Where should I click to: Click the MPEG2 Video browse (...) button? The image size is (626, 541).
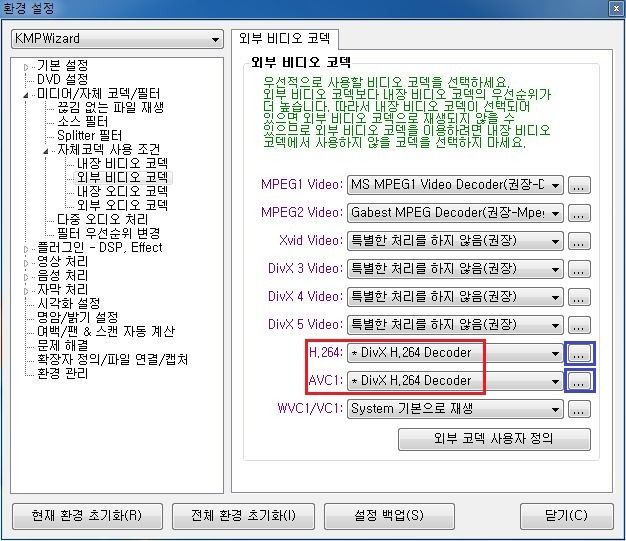point(579,213)
